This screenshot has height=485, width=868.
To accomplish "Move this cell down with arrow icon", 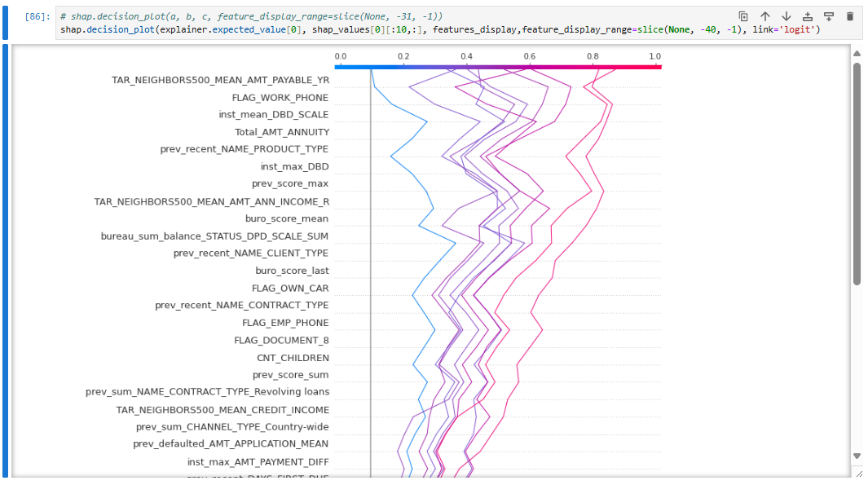I will tap(786, 16).
